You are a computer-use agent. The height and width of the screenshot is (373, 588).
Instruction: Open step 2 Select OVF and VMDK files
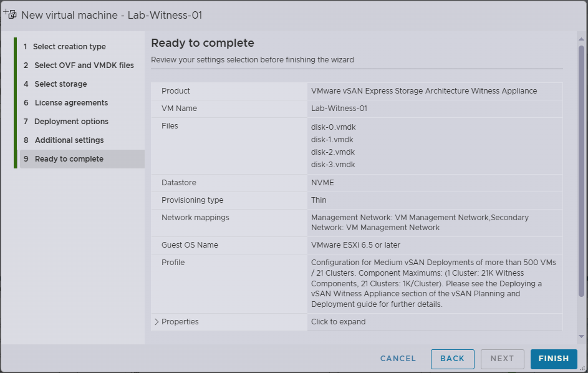pyautogui.click(x=84, y=65)
